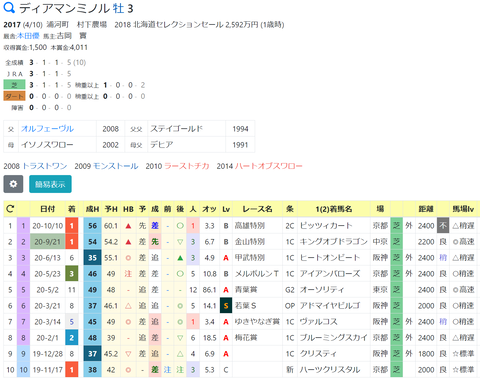The image size is (480, 379).
Task: Sort by the オッ column header
Action: tap(209, 209)
